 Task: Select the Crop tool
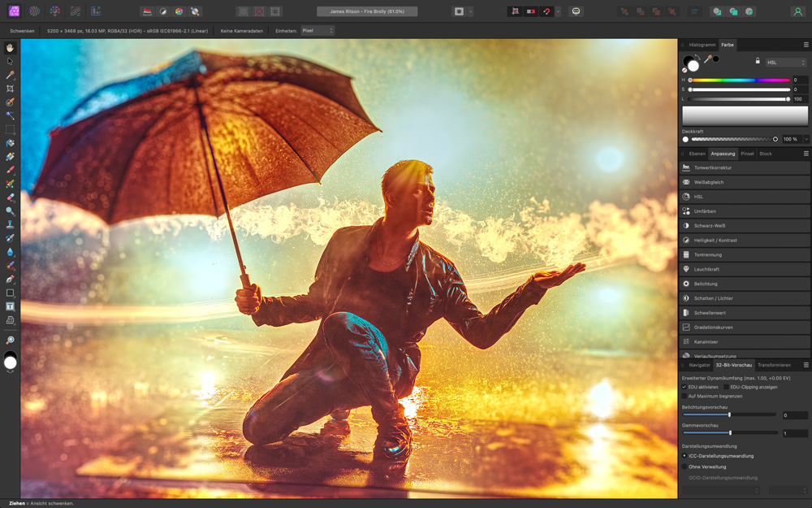[10, 89]
